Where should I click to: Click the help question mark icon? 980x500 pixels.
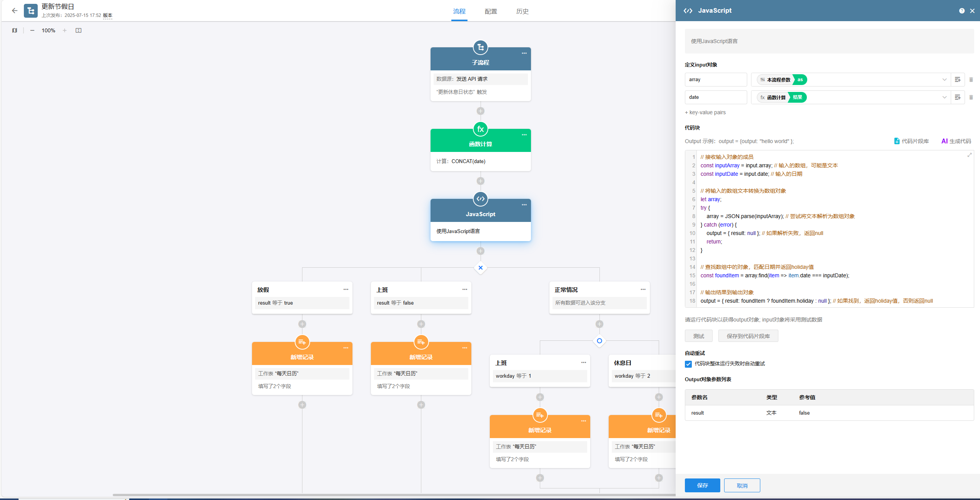[962, 11]
